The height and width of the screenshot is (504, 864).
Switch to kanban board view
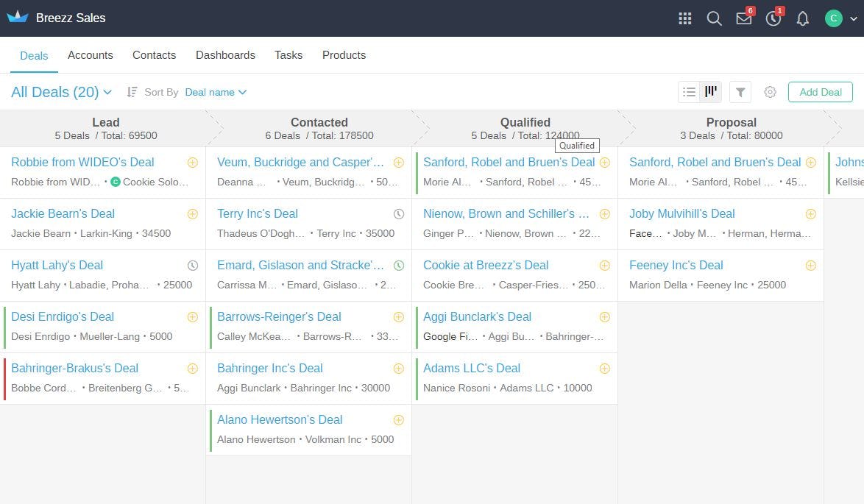[x=710, y=91]
